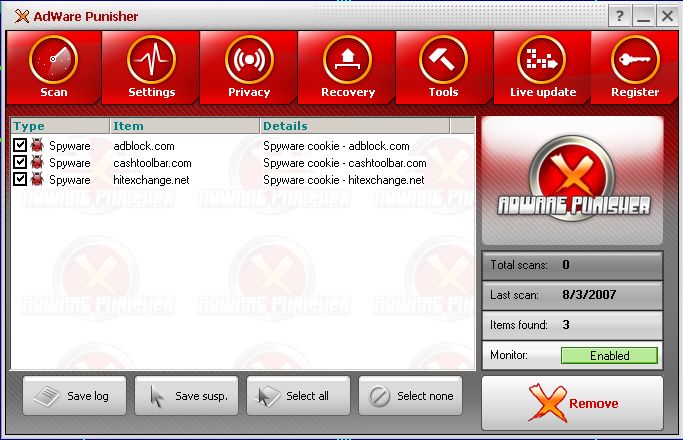The height and width of the screenshot is (440, 683).
Task: Click the Select all button
Action: pos(298,396)
